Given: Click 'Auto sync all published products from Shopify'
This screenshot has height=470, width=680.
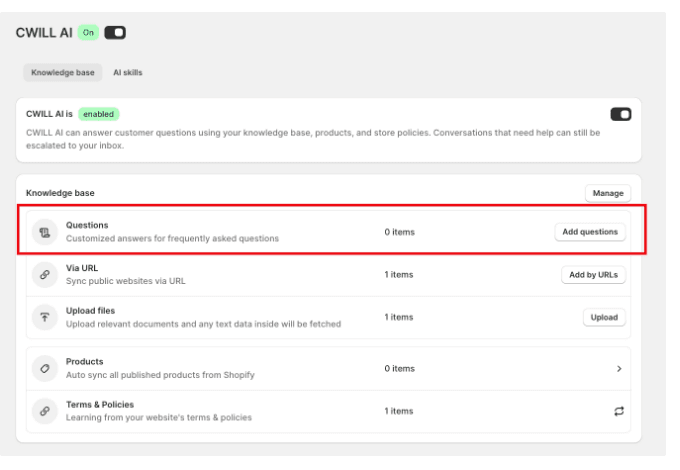Looking at the screenshot, I should [x=160, y=375].
